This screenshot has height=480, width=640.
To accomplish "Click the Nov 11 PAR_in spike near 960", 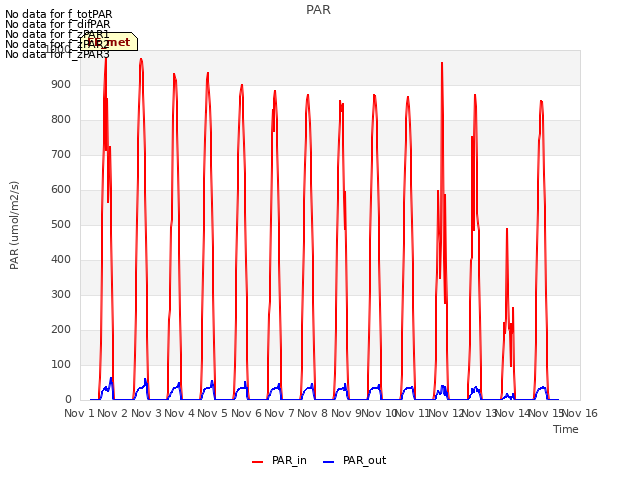I will [442, 63].
